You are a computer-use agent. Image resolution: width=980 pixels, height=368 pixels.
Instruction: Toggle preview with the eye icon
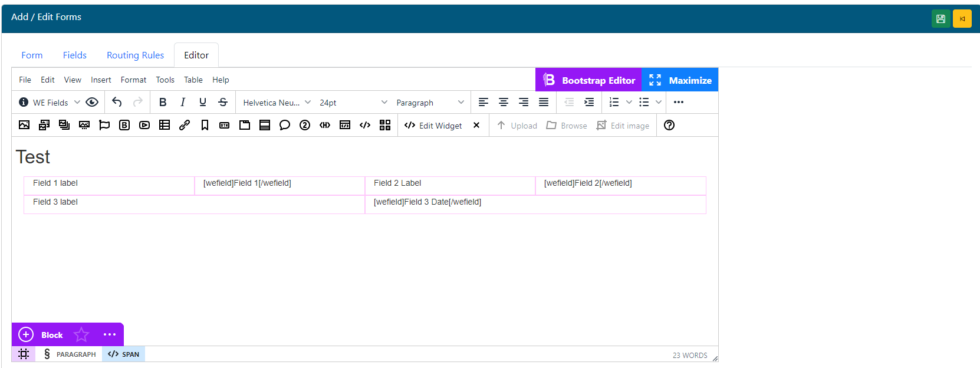pyautogui.click(x=92, y=102)
